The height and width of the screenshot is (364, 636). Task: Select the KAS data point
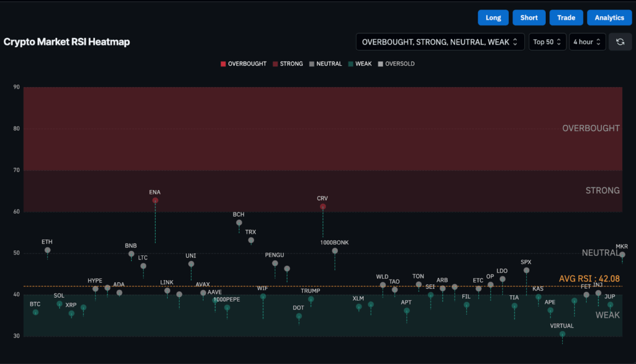tap(538, 297)
